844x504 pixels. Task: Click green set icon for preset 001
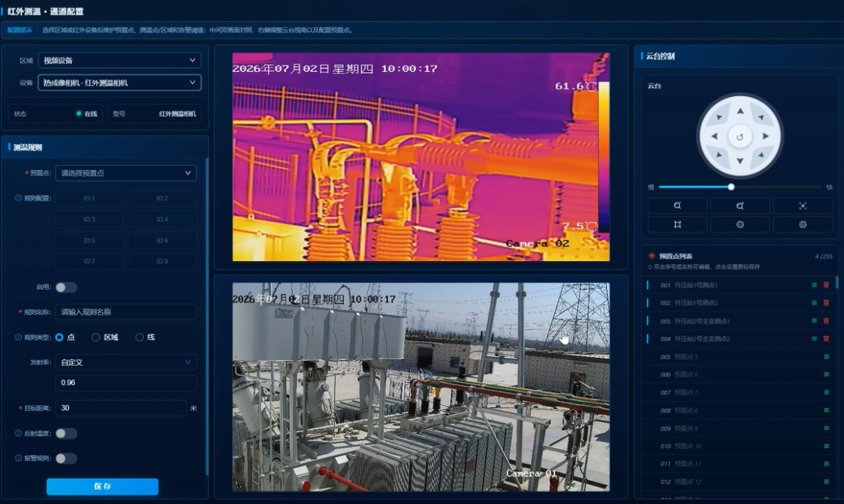click(814, 285)
